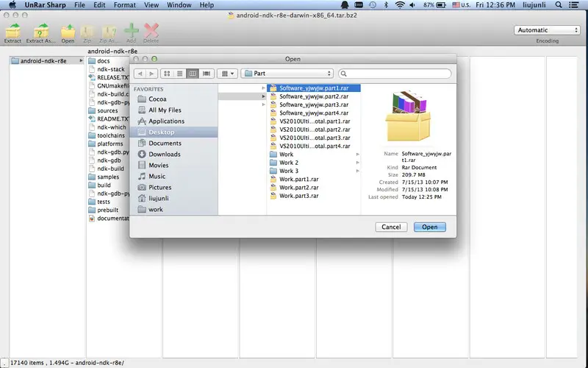588x368 pixels.
Task: Click the search field in Open dialog
Action: (x=395, y=74)
